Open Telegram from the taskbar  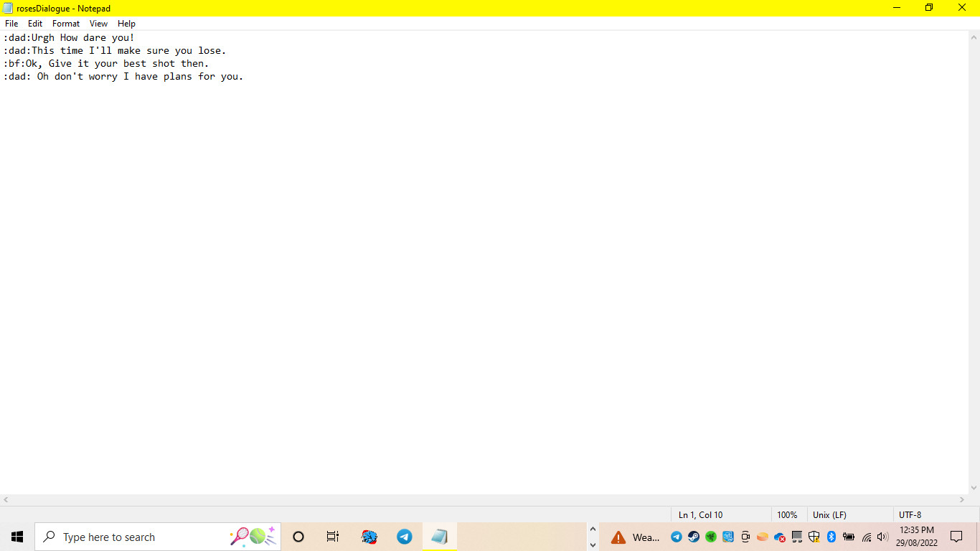405,537
